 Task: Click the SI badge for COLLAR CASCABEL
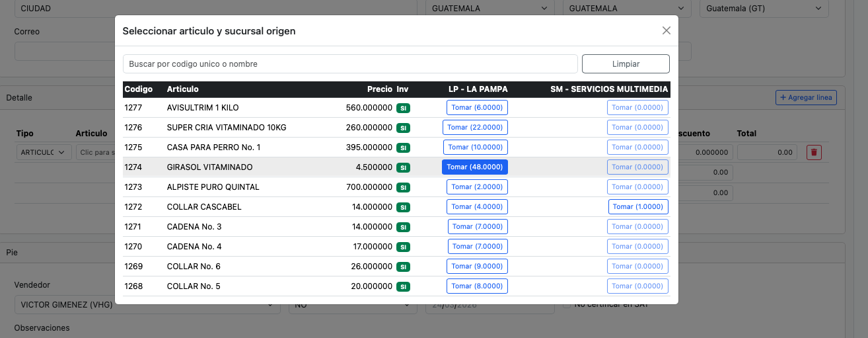403,207
